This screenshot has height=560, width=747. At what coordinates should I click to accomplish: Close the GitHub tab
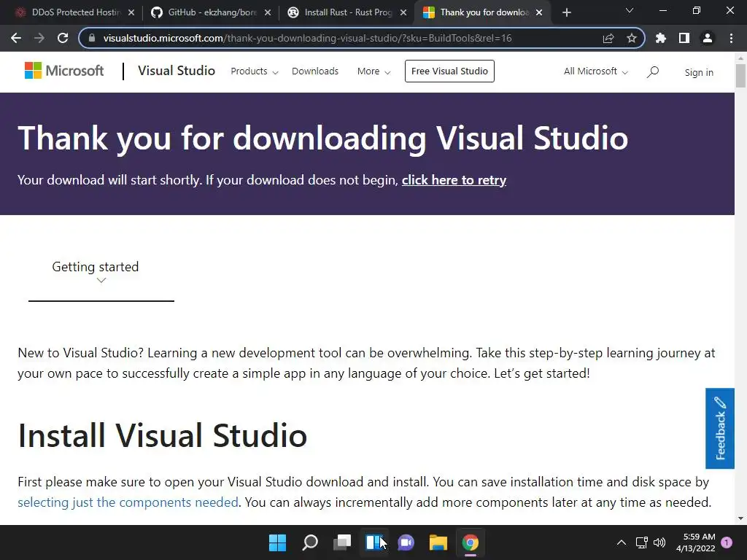[268, 12]
